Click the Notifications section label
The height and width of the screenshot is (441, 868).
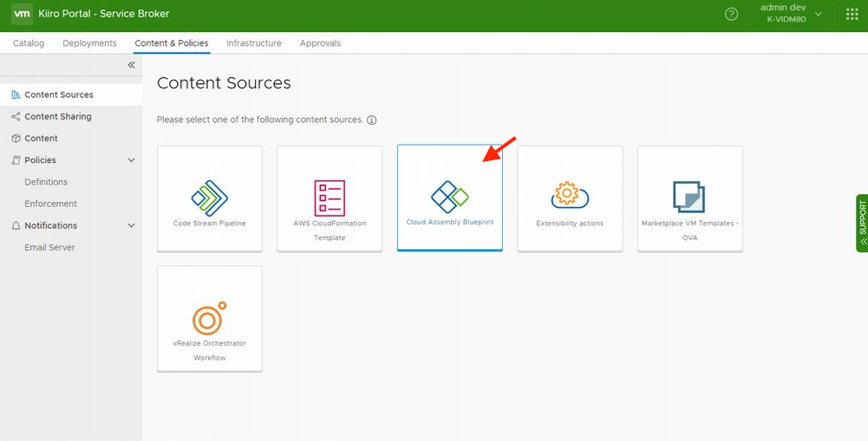click(51, 226)
